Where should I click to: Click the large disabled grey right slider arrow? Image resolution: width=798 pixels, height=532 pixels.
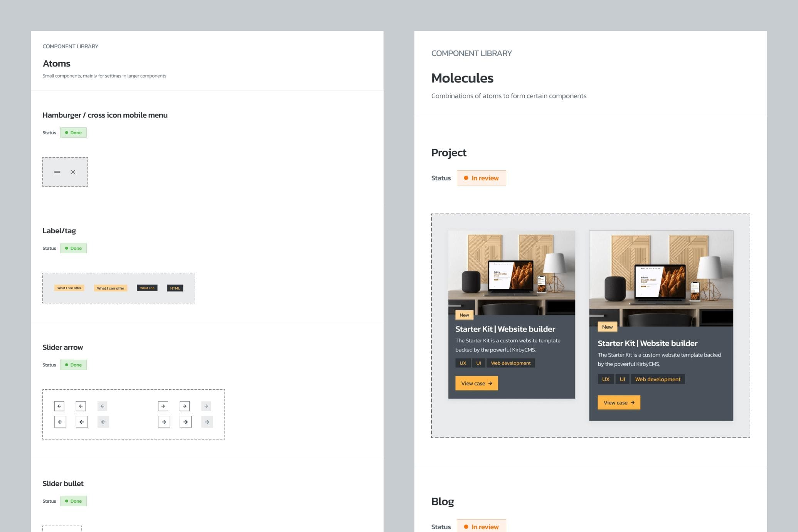207,422
